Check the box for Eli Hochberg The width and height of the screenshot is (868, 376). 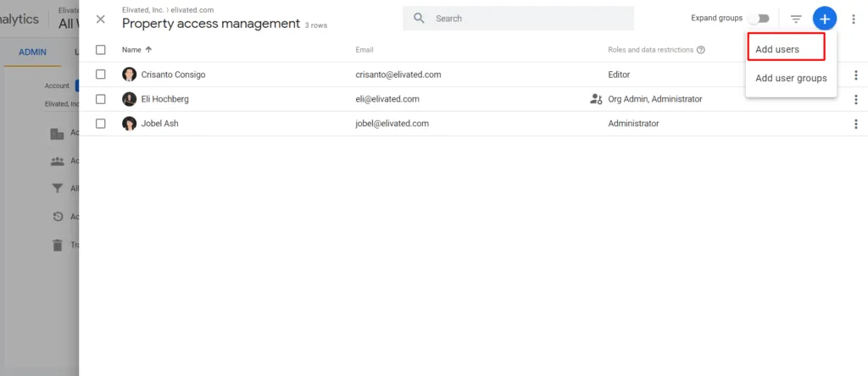(100, 99)
